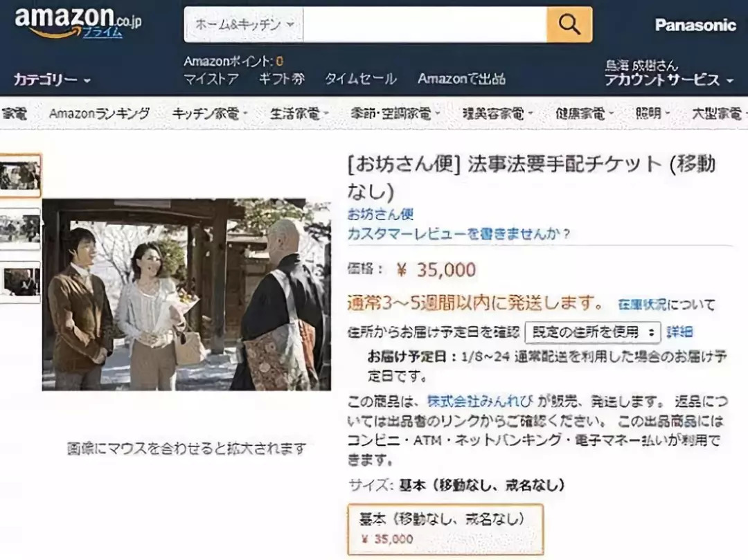Select the 基本 ¥35,000 size option box

coord(445,529)
